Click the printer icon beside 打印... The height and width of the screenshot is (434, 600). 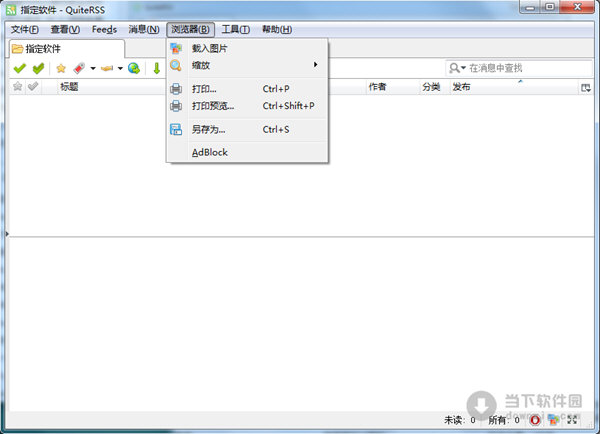(x=176, y=89)
